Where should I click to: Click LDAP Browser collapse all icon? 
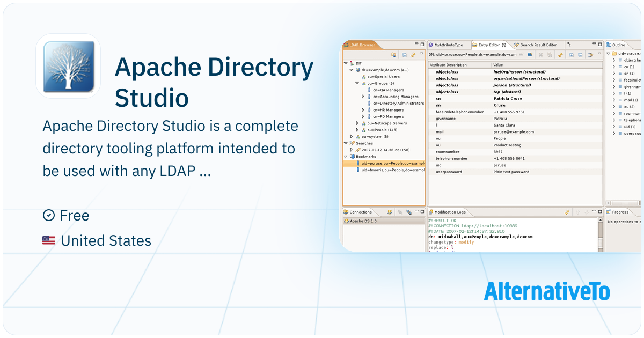coord(405,55)
